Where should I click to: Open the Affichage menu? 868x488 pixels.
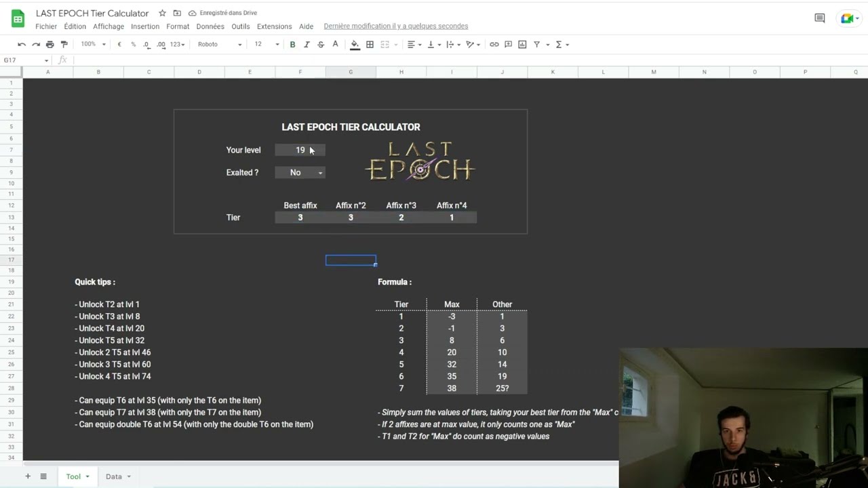pos(108,26)
